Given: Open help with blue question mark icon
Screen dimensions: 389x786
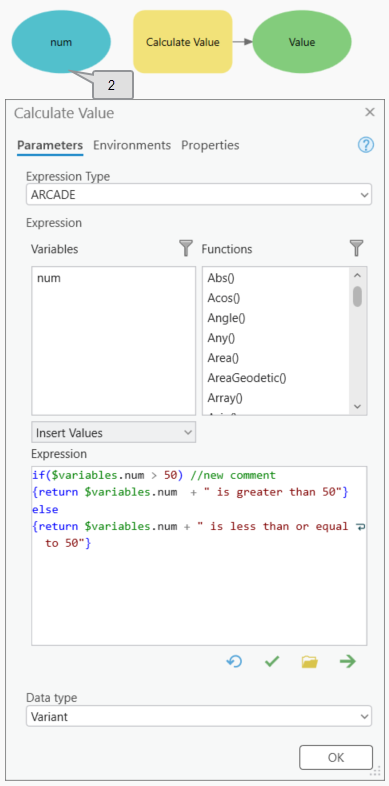Looking at the screenshot, I should point(365,145).
